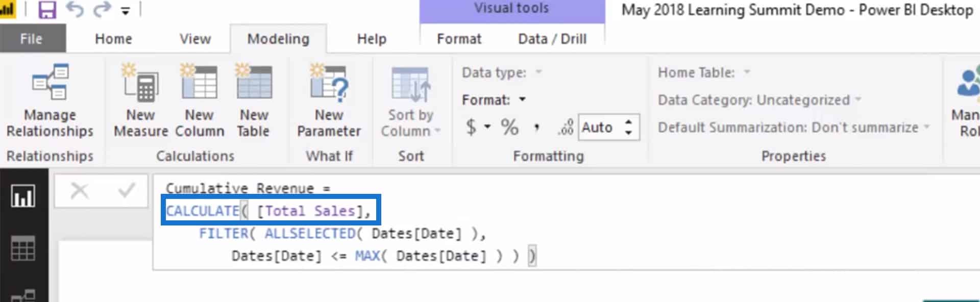Switch to Report view in left sidebar
Viewport: 980px width, 302px height.
tap(23, 196)
